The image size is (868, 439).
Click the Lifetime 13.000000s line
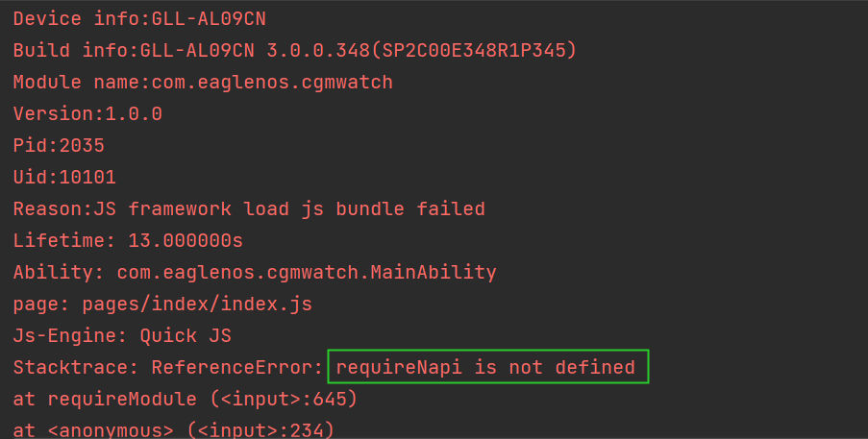(128, 240)
